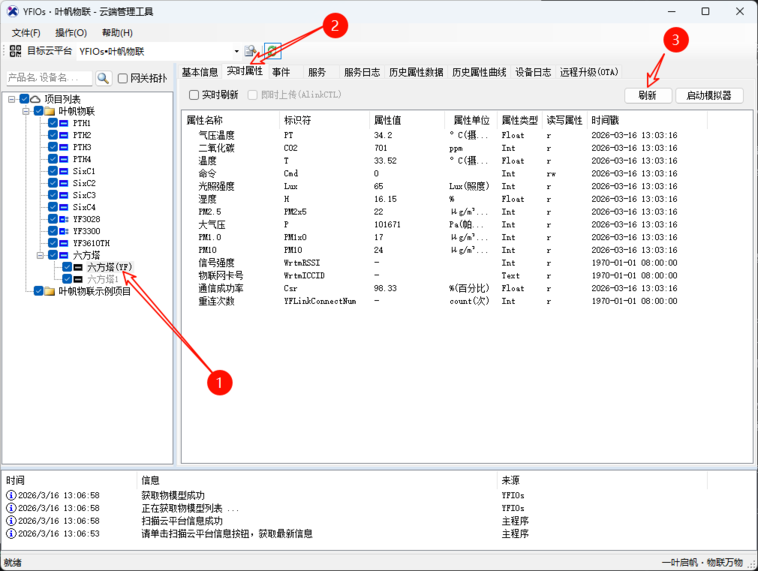Enable the 实时刷新 checkbox
The height and width of the screenshot is (571, 758).
[x=194, y=95]
